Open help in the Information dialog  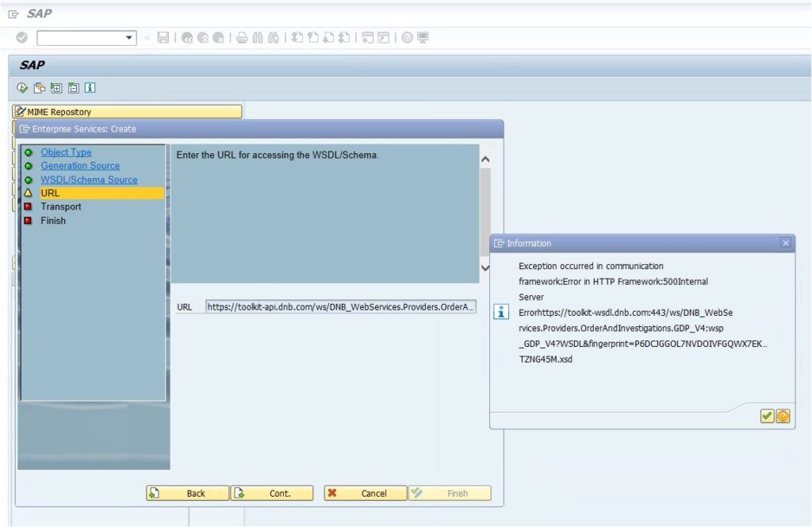(x=783, y=416)
